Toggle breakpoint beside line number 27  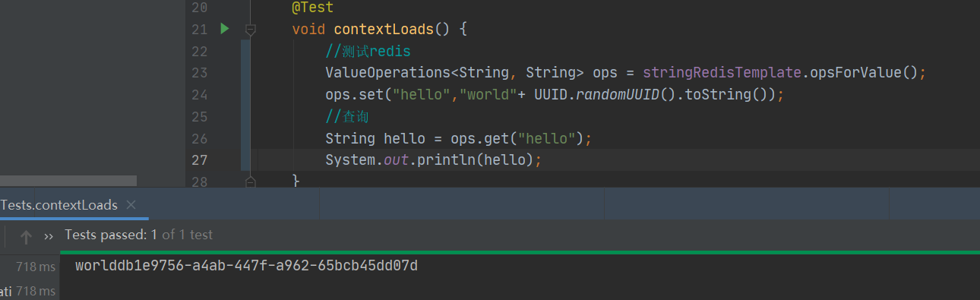(200, 160)
